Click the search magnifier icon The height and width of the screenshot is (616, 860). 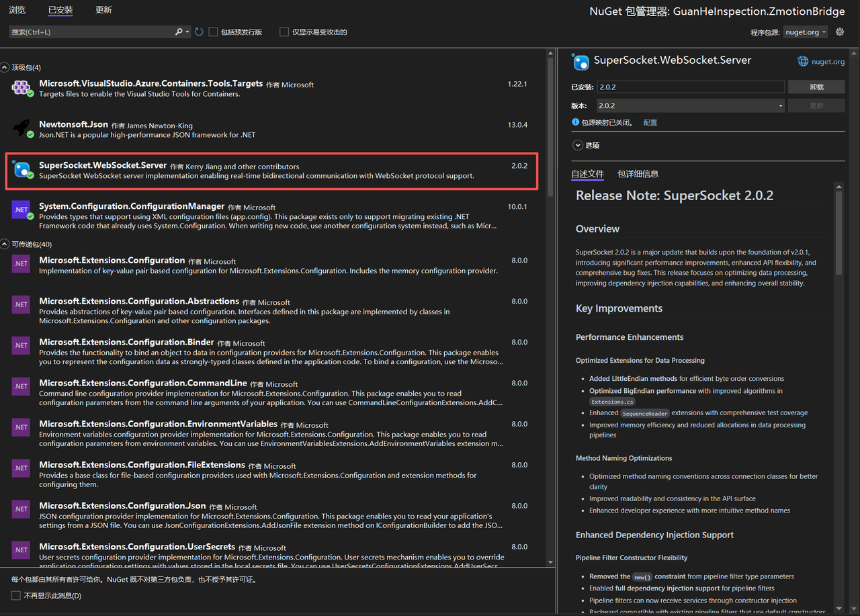pyautogui.click(x=179, y=32)
